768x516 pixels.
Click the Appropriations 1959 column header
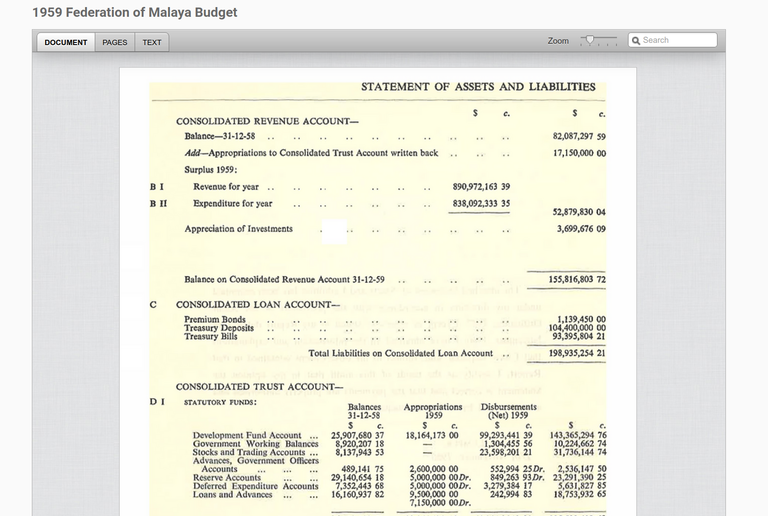tap(433, 412)
